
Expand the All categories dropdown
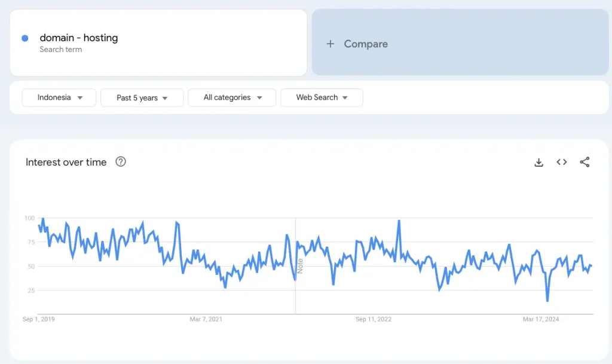[x=232, y=97]
